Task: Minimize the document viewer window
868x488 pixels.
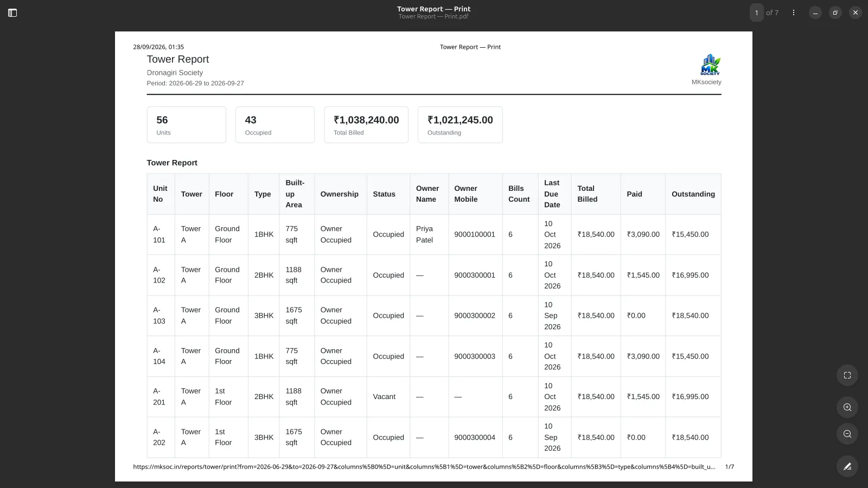Action: pos(815,12)
